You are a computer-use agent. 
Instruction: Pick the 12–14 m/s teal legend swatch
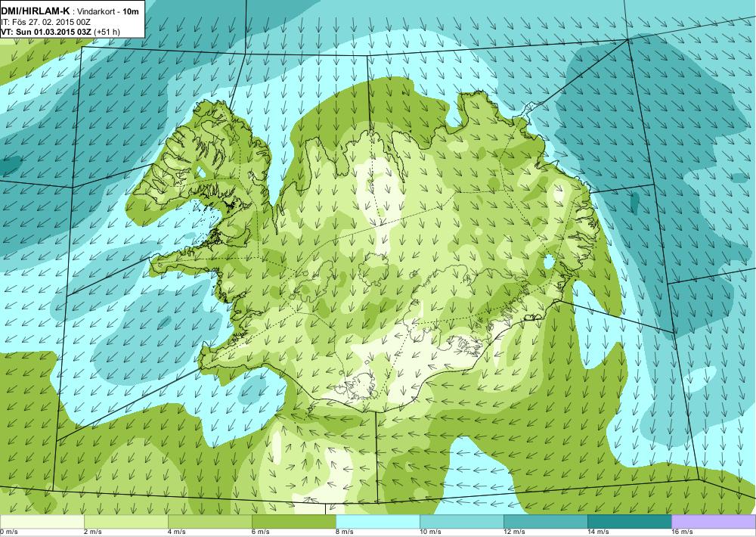(545, 522)
